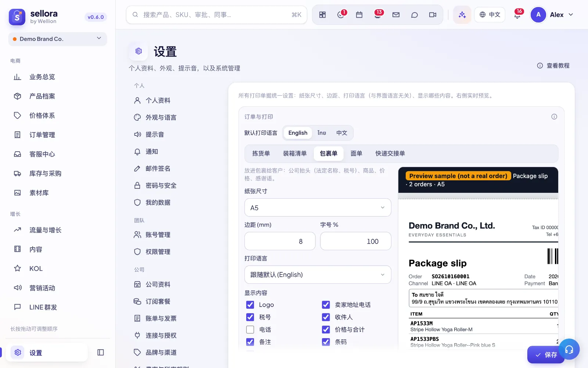Open the mail envelope icon

(x=396, y=15)
